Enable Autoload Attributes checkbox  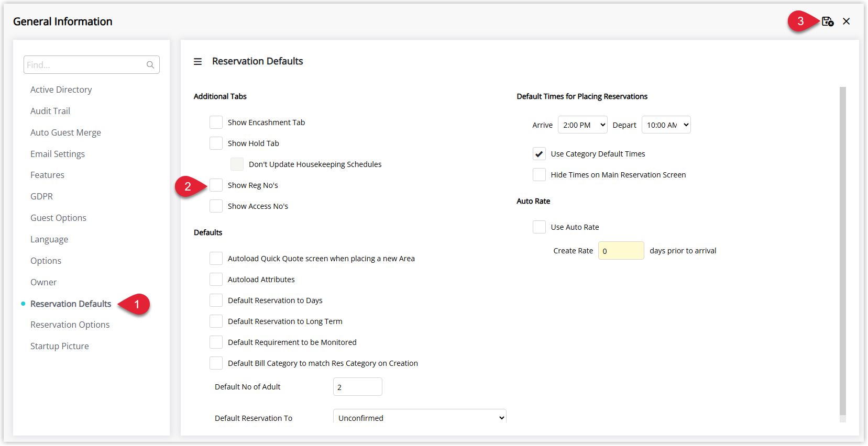216,280
